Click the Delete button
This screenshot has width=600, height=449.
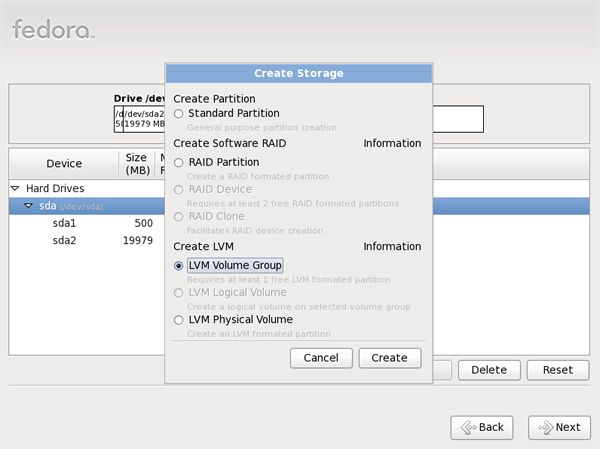coord(489,370)
